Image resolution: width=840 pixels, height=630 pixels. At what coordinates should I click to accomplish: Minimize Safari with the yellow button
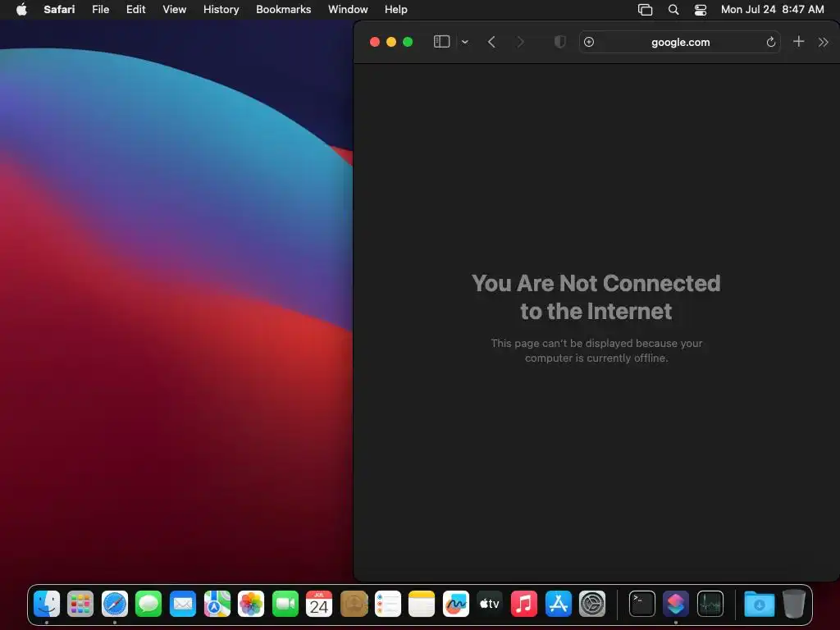pos(391,42)
